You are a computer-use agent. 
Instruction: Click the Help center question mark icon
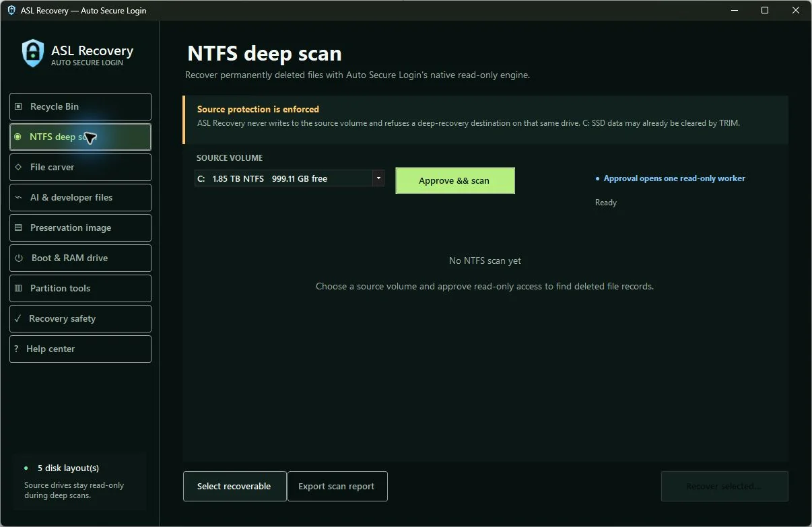[x=16, y=349]
